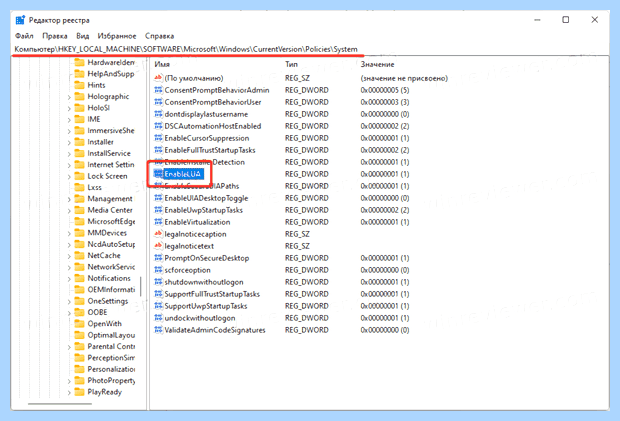Click the EnableUIADesktopToggle value icon
Viewport: 620px width, 421px height.
(x=158, y=198)
